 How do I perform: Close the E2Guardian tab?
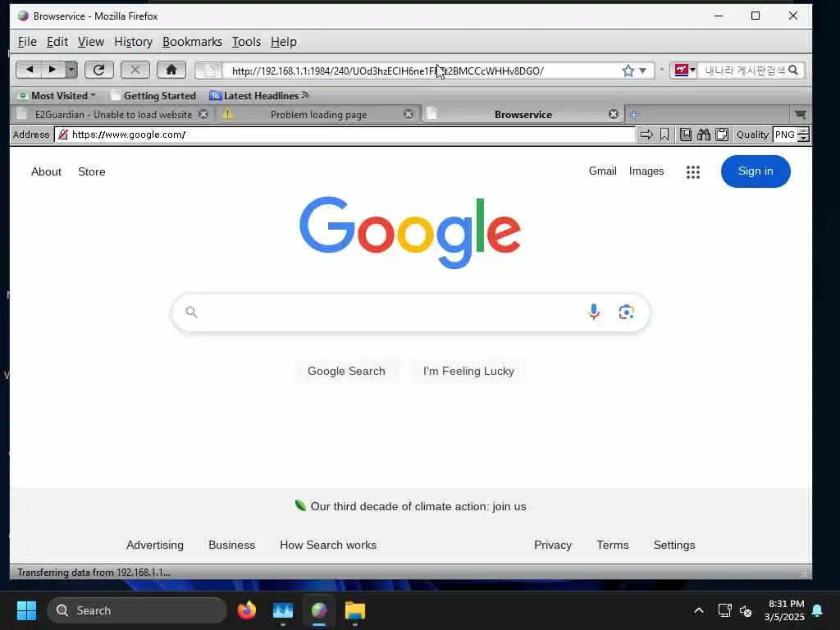click(x=203, y=114)
